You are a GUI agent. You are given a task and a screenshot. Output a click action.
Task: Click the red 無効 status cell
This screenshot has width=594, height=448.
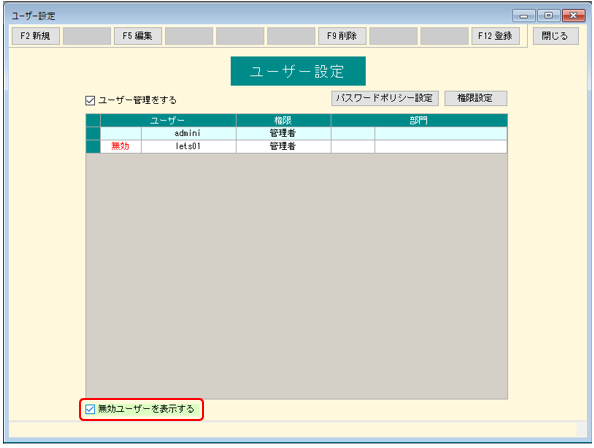click(120, 147)
